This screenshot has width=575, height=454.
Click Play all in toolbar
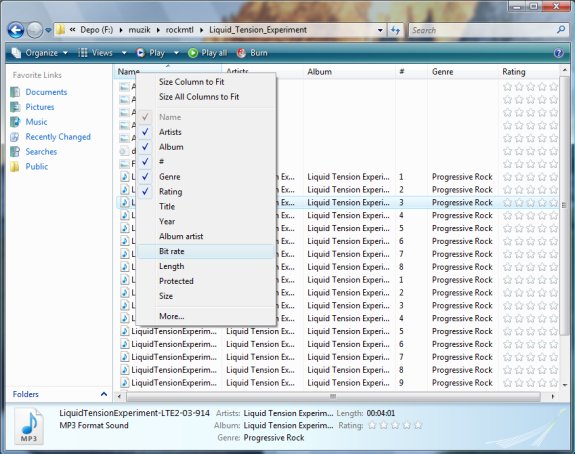pos(208,53)
